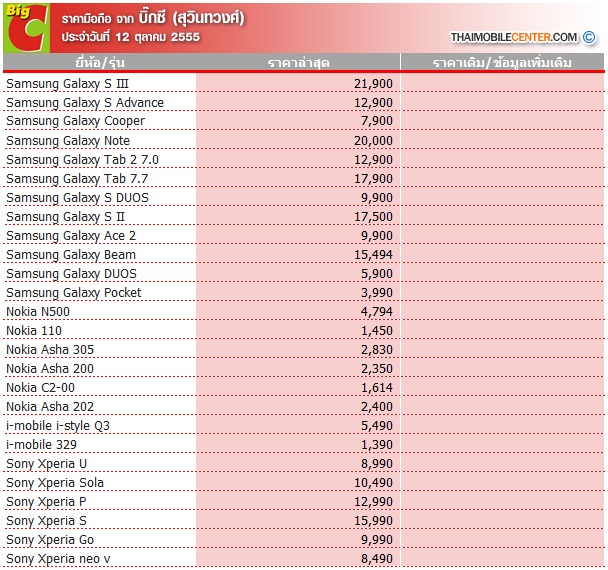
Task: Select Samsung Galaxy Tab 2 7.0 name
Action: [82, 159]
